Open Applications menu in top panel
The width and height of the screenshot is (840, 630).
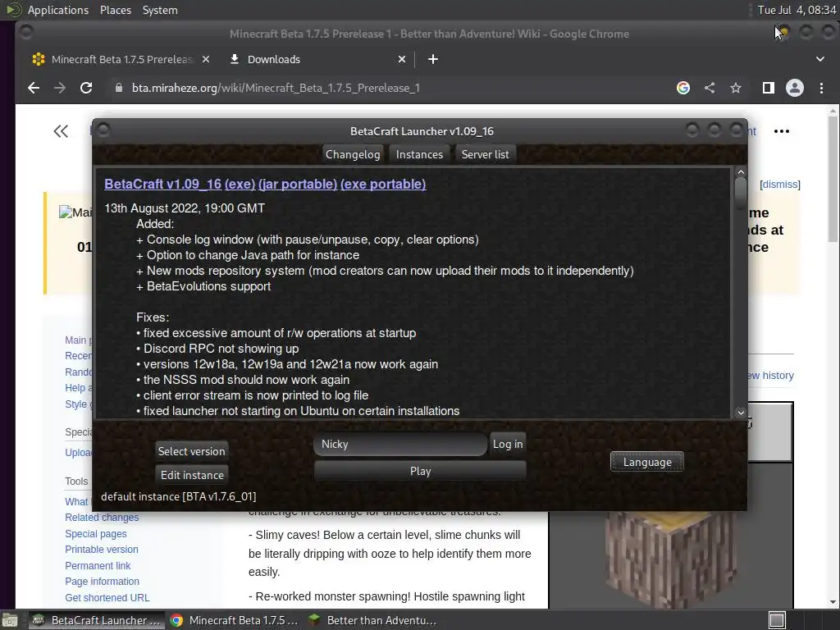[x=58, y=10]
